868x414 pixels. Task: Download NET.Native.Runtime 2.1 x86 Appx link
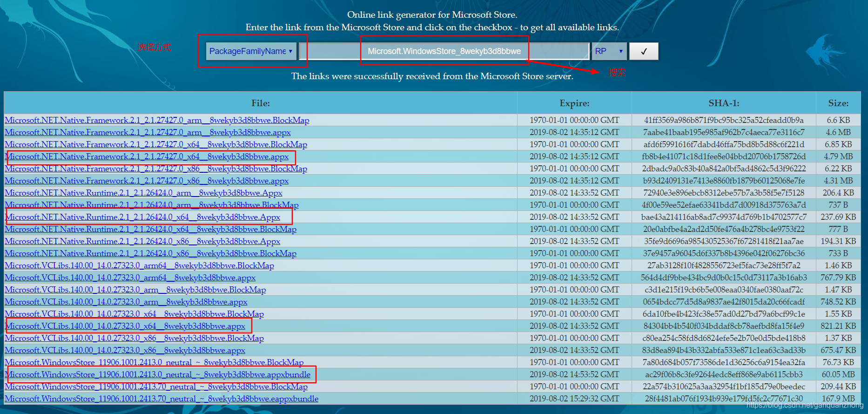[x=142, y=241]
